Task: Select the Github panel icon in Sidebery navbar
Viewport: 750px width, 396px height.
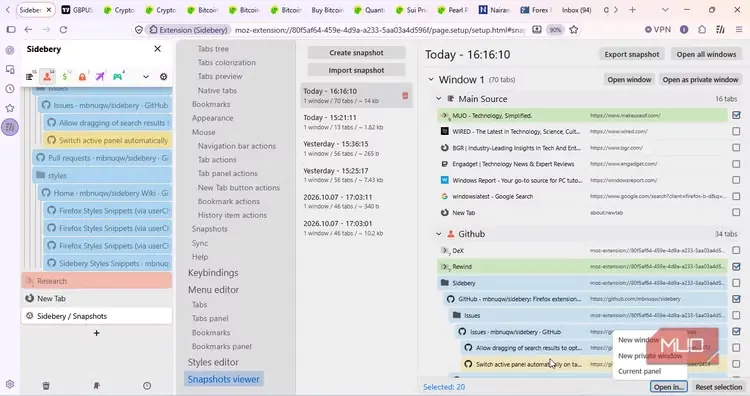Action: 47,76
